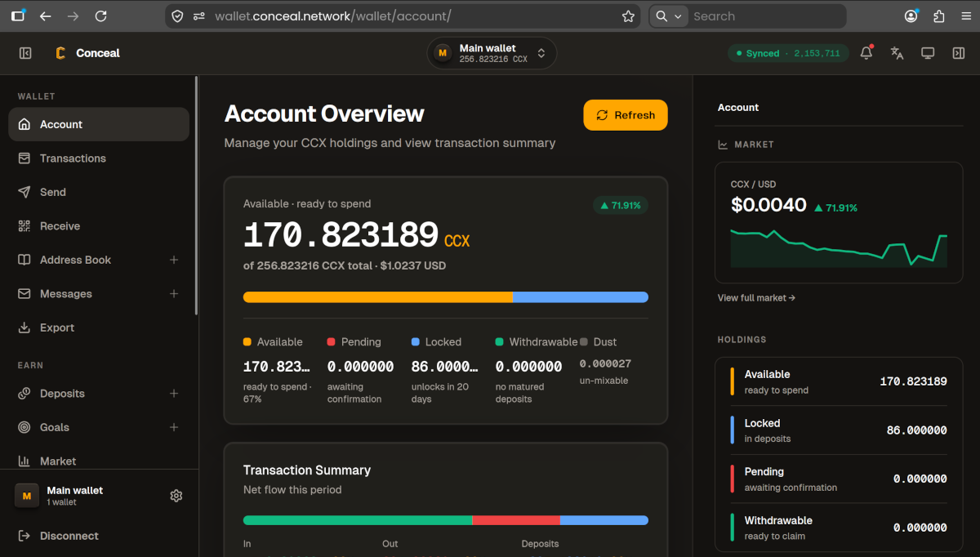The width and height of the screenshot is (980, 557).
Task: Open search engine chooser dropdown
Action: (669, 16)
